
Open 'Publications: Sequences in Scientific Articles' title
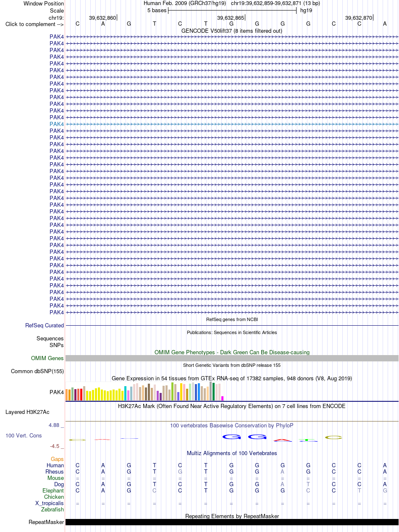point(232,332)
